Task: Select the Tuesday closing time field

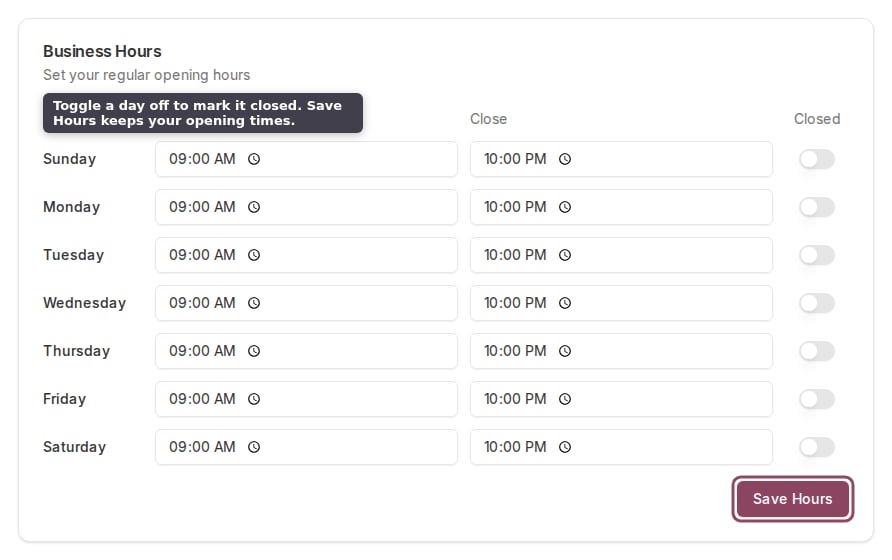Action: 621,255
